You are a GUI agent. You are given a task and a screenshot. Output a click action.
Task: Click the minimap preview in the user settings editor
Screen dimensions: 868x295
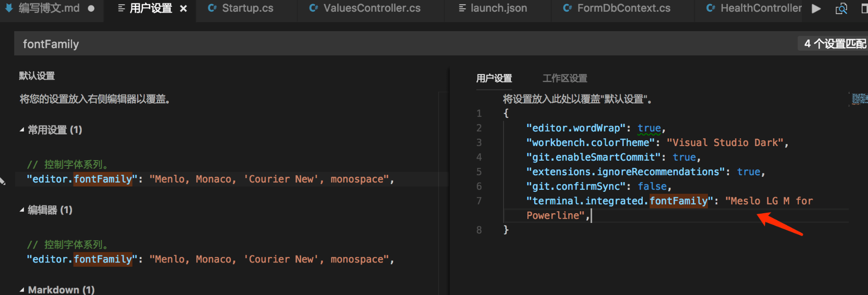859,99
